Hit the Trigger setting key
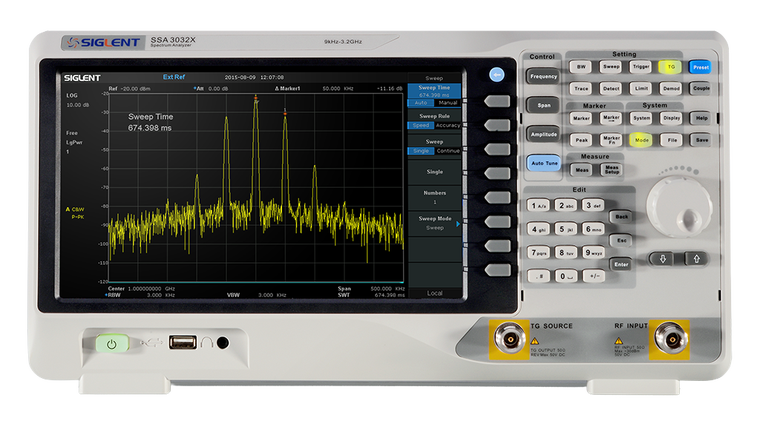This screenshot has width=760, height=427. [641, 67]
